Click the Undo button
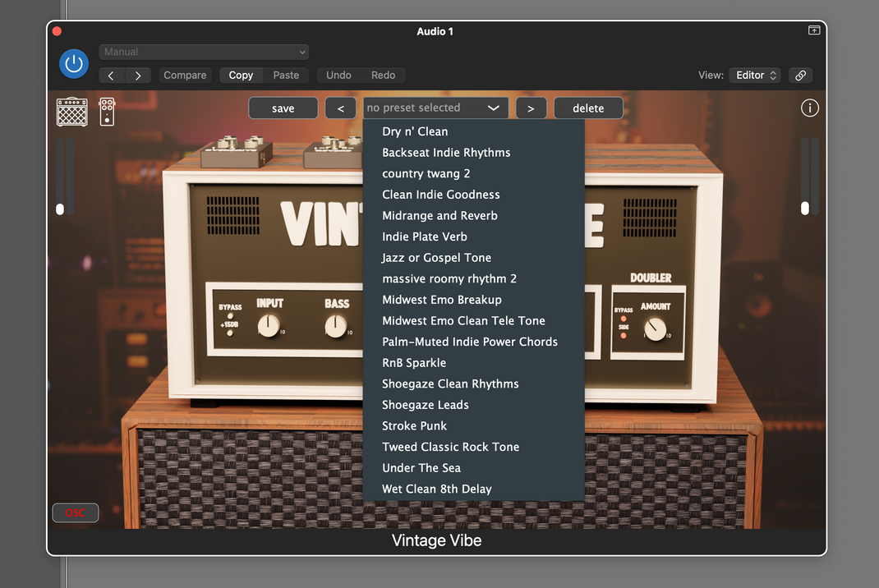Image resolution: width=879 pixels, height=588 pixels. pyautogui.click(x=338, y=75)
